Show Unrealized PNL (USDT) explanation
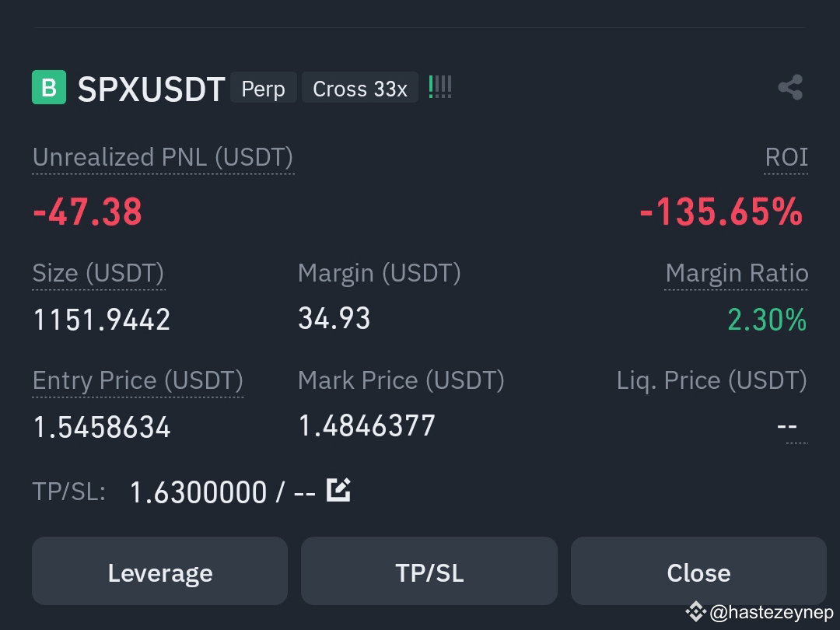 [163, 157]
